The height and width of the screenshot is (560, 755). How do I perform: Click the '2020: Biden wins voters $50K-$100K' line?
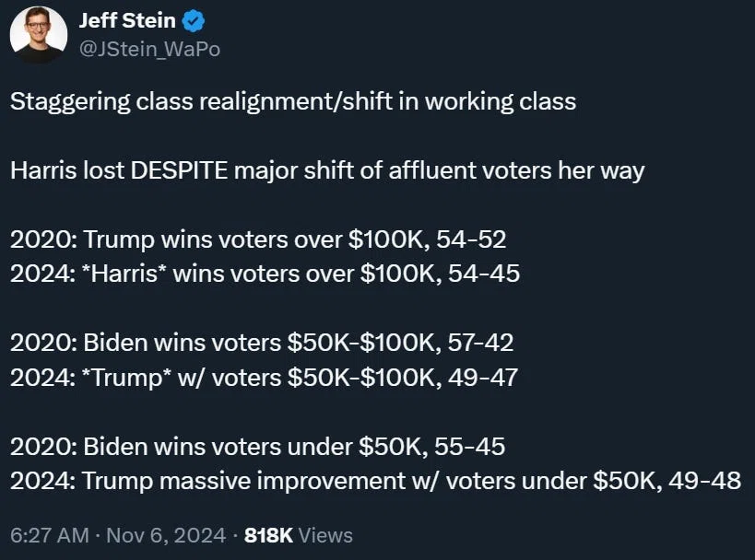coord(262,343)
